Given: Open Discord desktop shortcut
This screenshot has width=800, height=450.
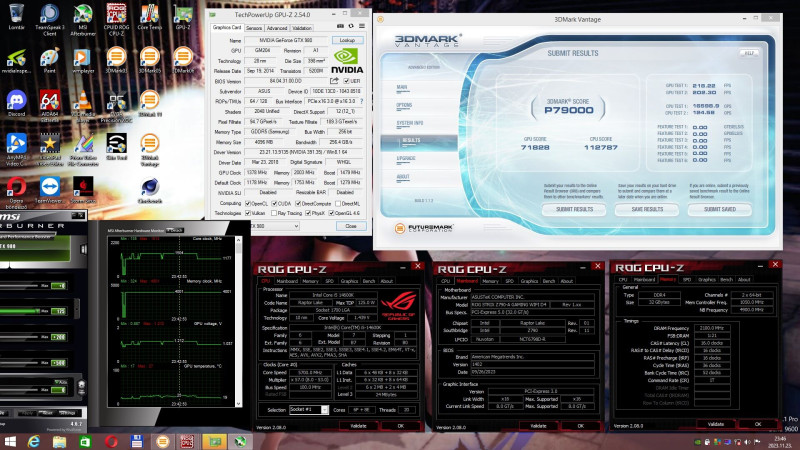Looking at the screenshot, I should pos(16,103).
